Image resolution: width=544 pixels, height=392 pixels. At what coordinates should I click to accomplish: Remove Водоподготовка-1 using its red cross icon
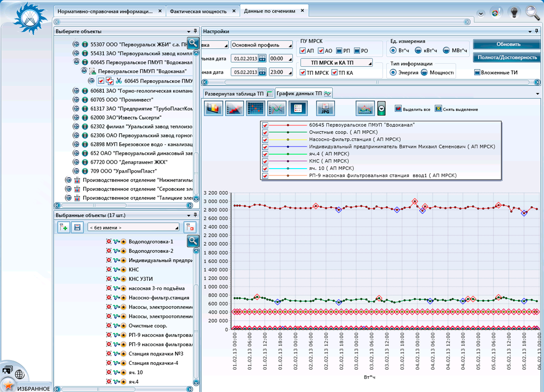pyautogui.click(x=108, y=242)
